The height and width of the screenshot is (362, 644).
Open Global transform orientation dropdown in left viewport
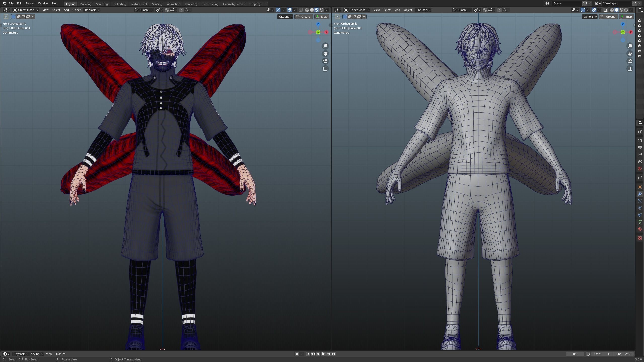(x=144, y=10)
